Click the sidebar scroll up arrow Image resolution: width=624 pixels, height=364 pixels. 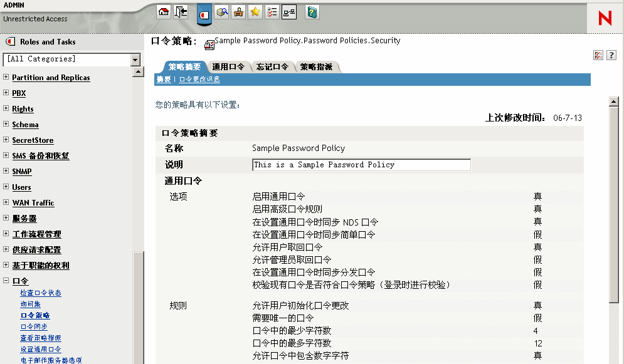[x=138, y=72]
